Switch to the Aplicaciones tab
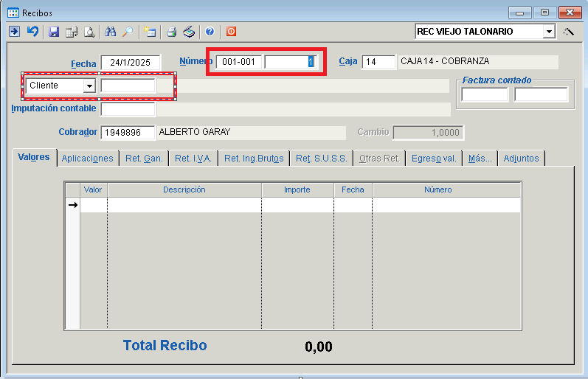The width and height of the screenshot is (588, 379). point(88,158)
